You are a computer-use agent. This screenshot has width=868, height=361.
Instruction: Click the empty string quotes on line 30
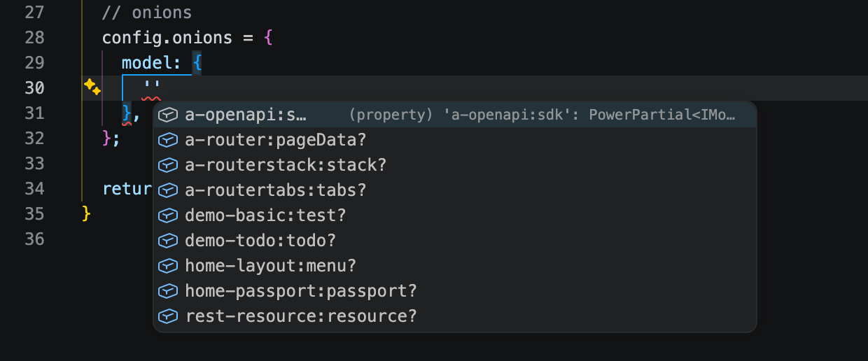[x=152, y=87]
